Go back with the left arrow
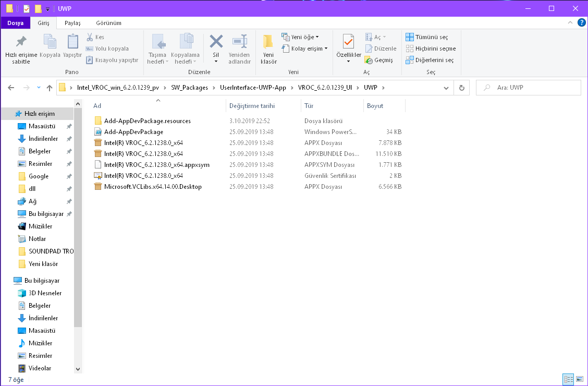This screenshot has height=386, width=588. click(11, 88)
